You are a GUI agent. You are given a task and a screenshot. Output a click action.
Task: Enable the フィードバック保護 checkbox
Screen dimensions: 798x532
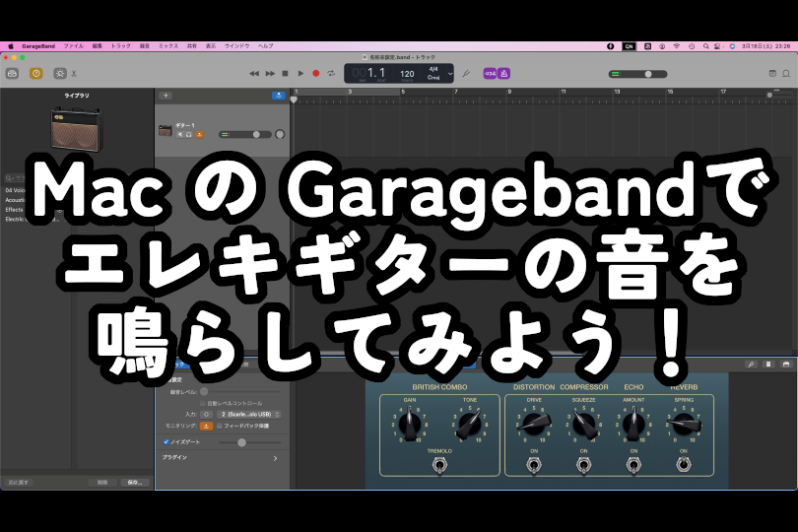click(220, 426)
